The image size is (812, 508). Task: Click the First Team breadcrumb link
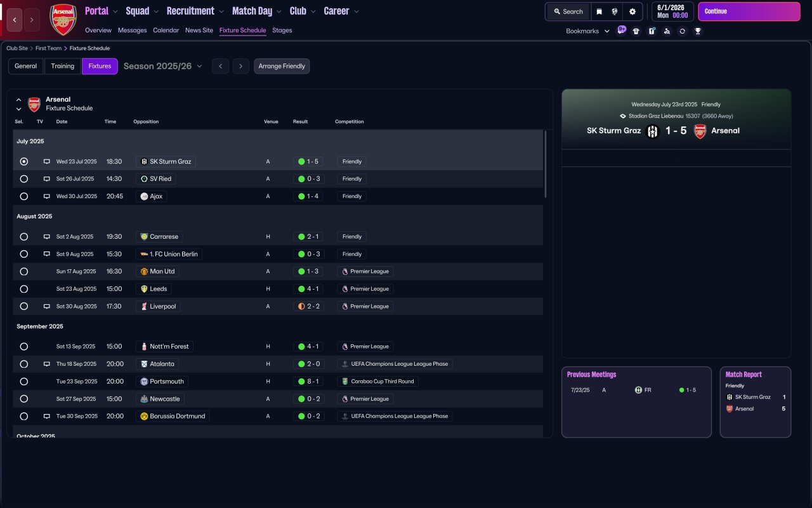pos(49,48)
